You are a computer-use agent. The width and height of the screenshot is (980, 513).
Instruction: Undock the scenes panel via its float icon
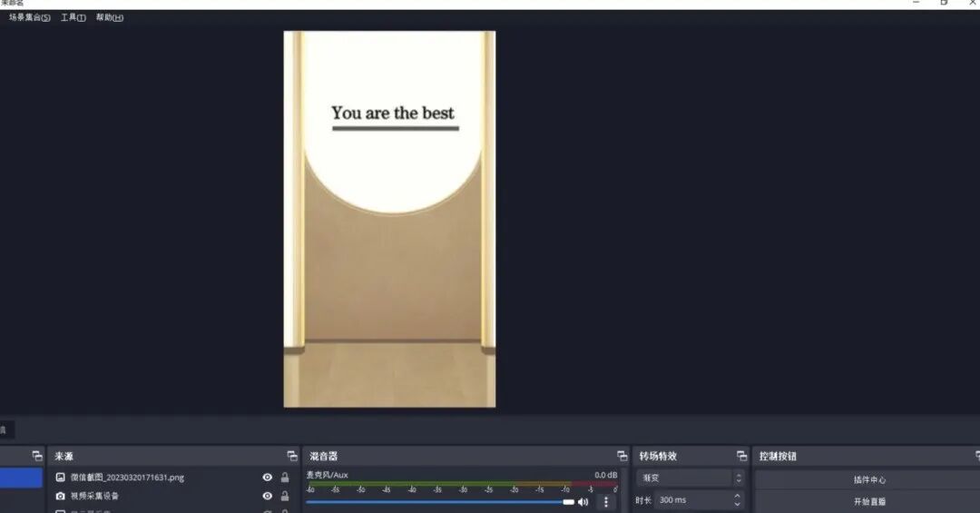click(37, 456)
